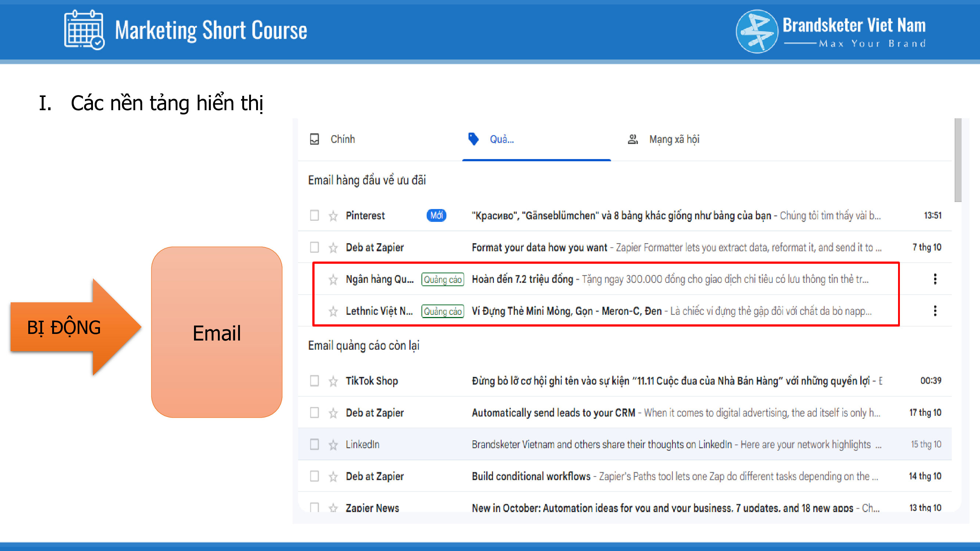
Task: Open Hoàn đến 7.2 triệu đồng ad
Action: click(523, 280)
